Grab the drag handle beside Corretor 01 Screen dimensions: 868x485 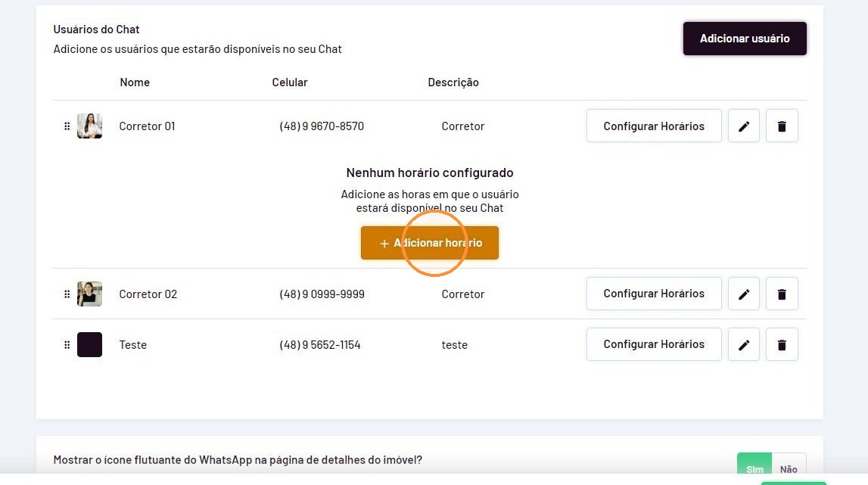point(67,126)
